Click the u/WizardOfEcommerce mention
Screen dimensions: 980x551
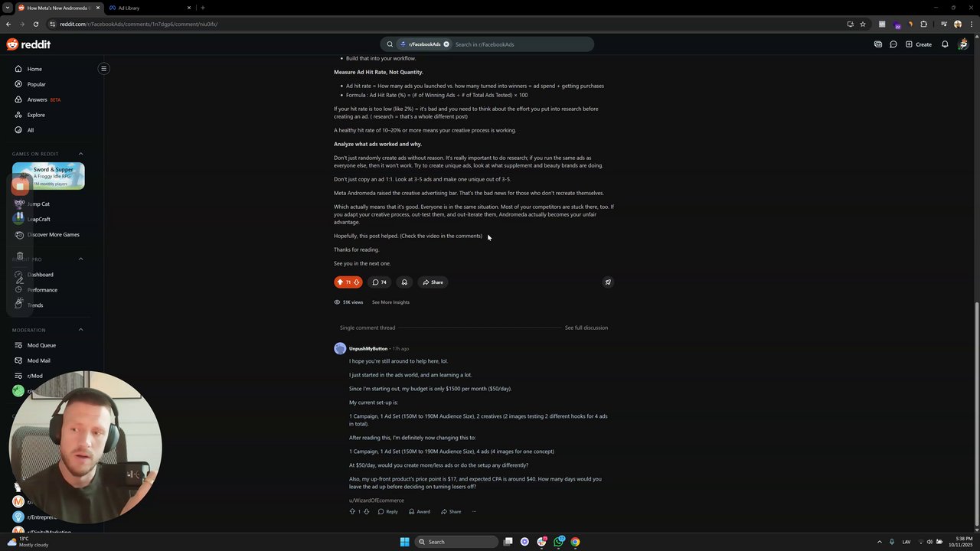[x=377, y=500]
